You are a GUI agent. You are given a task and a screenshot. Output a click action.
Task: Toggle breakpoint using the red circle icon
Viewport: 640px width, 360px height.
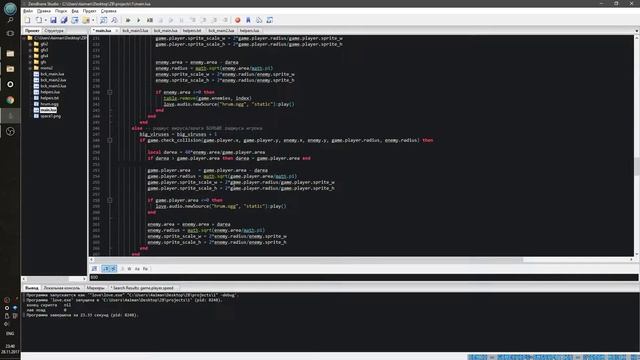coord(238,20)
